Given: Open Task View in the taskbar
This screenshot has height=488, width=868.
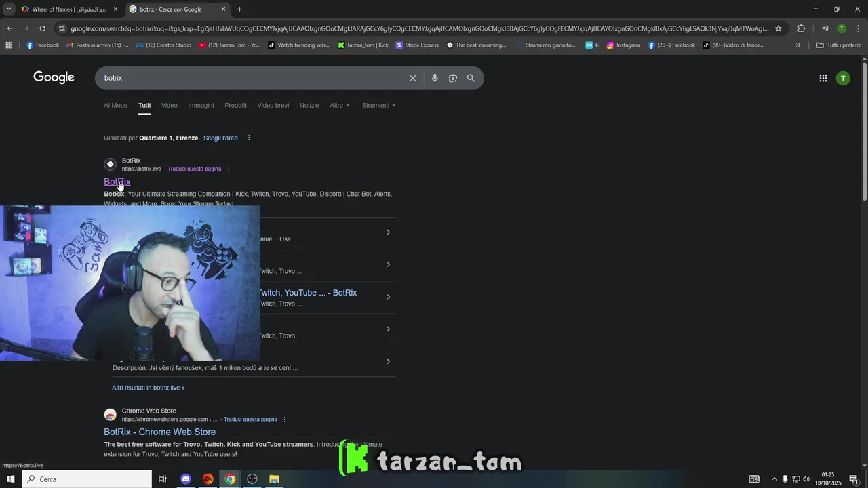Looking at the screenshot, I should (163, 479).
